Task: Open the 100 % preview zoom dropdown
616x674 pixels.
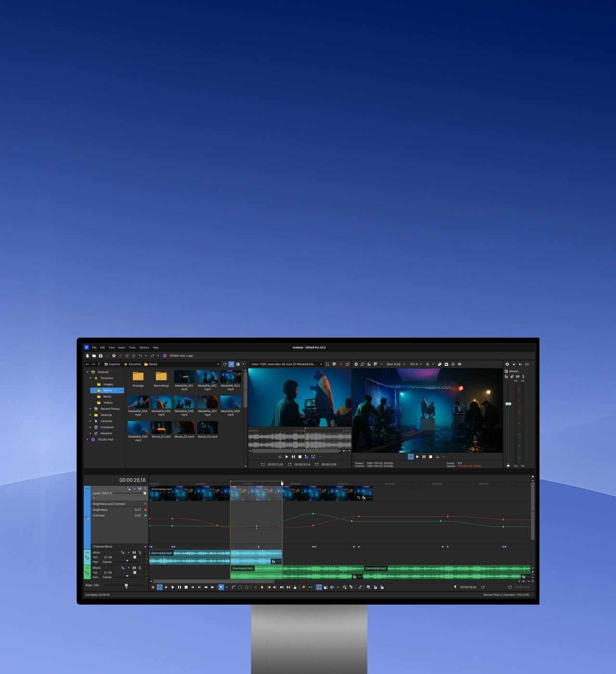Action: [416, 364]
